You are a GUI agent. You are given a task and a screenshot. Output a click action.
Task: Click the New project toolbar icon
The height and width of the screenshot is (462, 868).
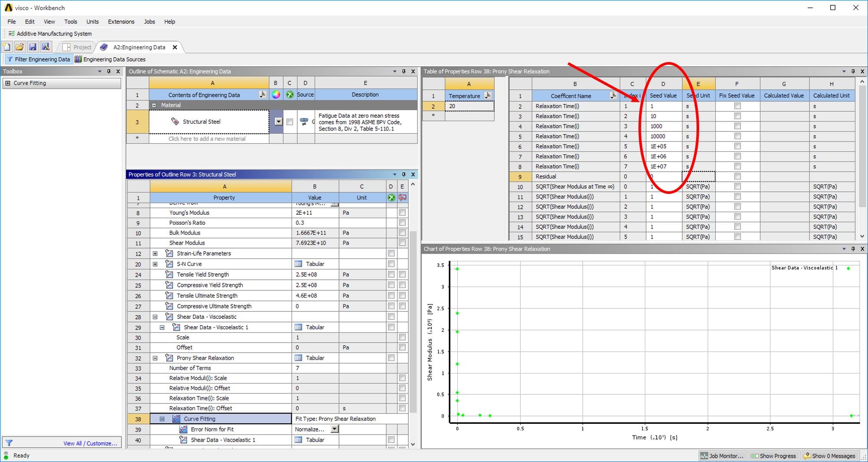click(x=7, y=47)
